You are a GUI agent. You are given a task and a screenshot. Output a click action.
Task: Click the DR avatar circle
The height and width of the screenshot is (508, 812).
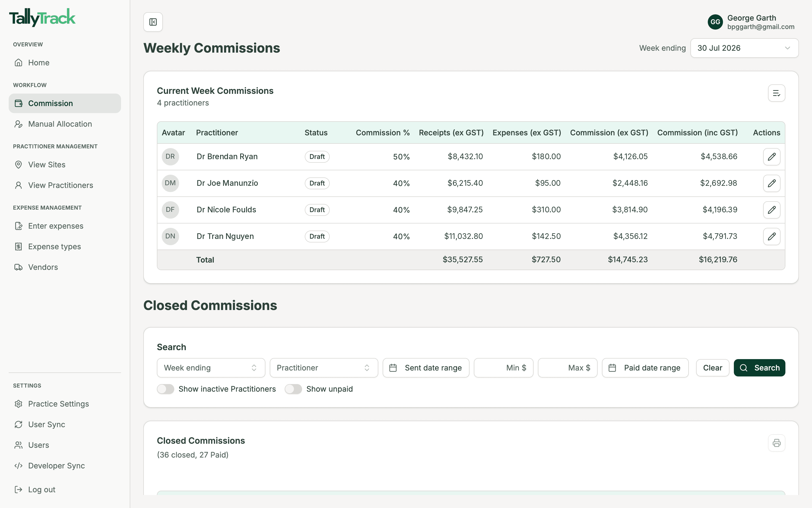pyautogui.click(x=170, y=156)
